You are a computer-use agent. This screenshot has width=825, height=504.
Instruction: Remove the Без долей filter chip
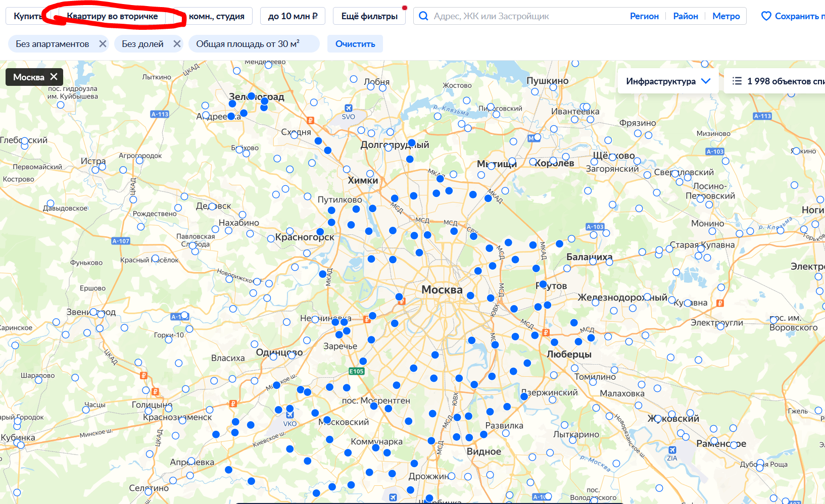coord(177,44)
